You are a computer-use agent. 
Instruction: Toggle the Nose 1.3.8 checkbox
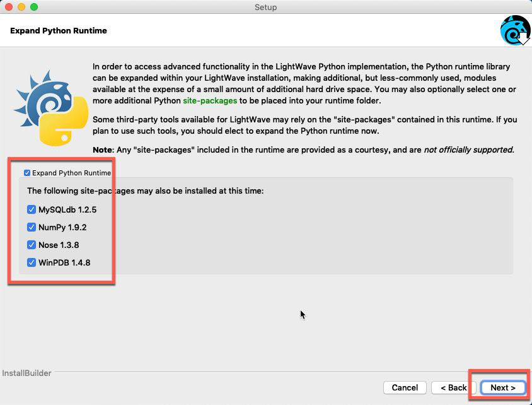click(x=32, y=245)
